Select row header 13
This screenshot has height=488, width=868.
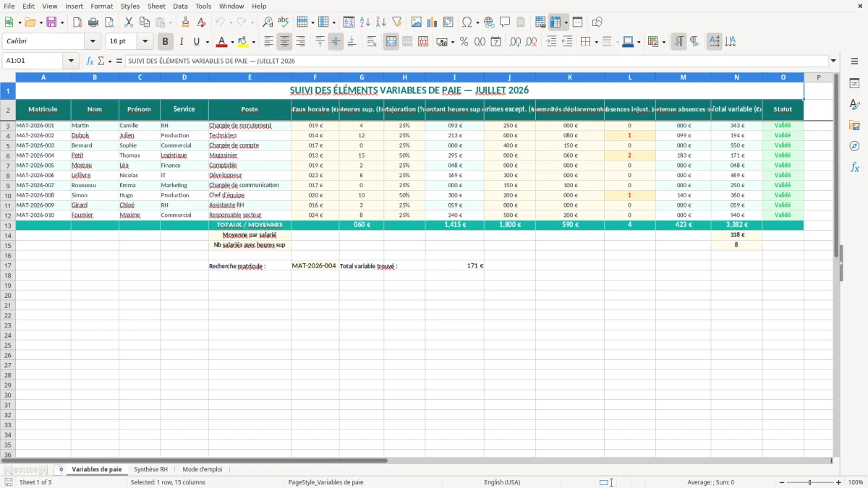pyautogui.click(x=8, y=225)
